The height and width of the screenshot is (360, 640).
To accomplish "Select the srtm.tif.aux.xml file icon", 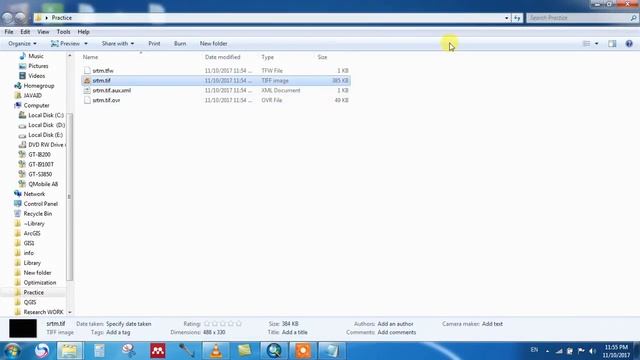I will coord(87,91).
